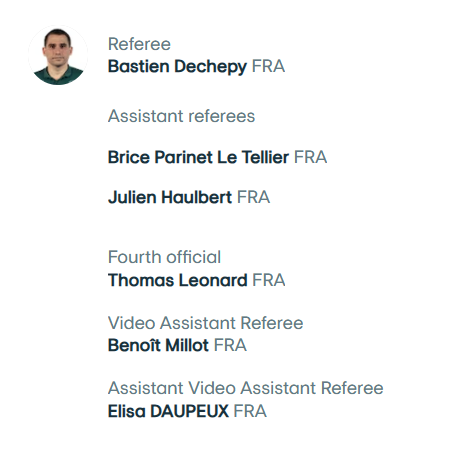Select the FRA code beside Elisa DAUPEUX

pos(250,411)
